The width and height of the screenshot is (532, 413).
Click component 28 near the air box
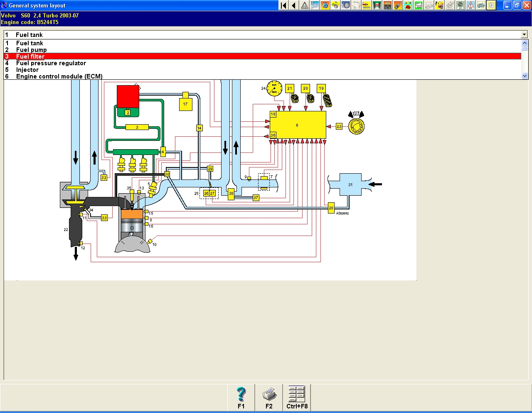pyautogui.click(x=331, y=208)
